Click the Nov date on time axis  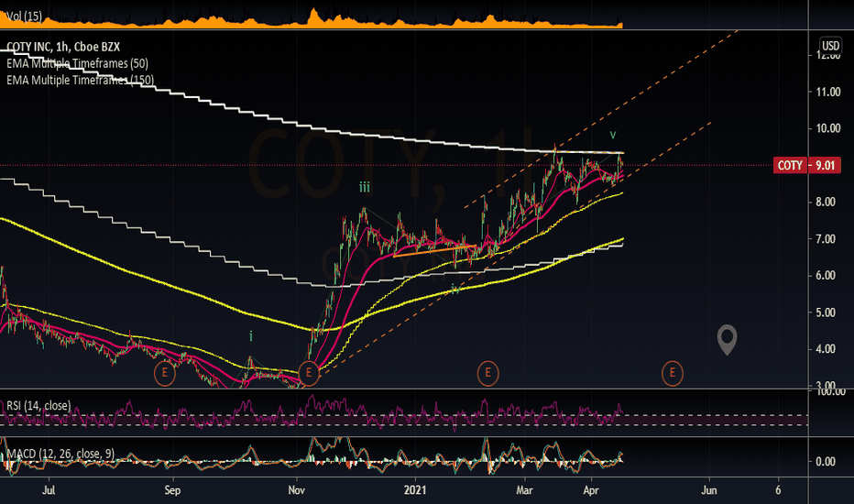pyautogui.click(x=296, y=490)
